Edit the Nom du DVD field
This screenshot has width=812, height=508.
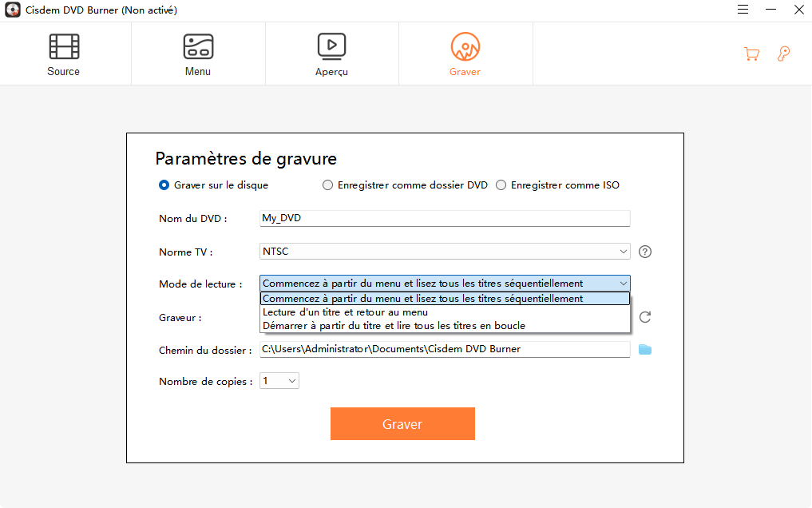click(x=444, y=217)
